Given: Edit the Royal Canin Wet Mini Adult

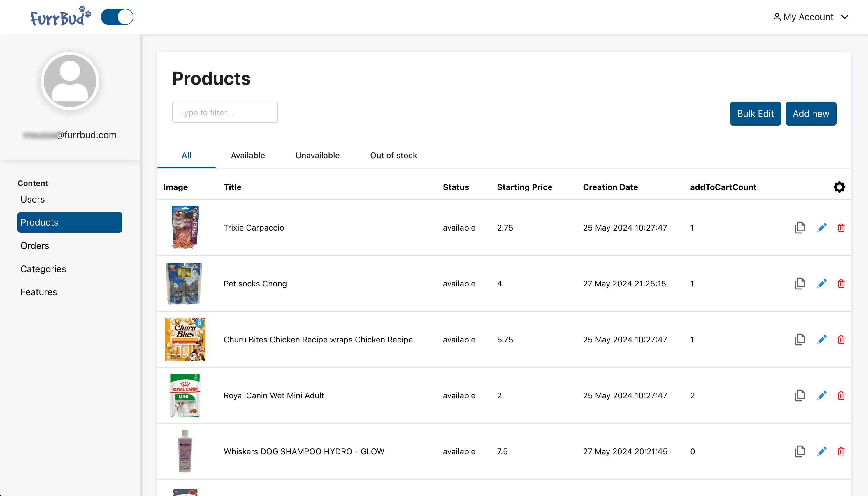Looking at the screenshot, I should 822,395.
